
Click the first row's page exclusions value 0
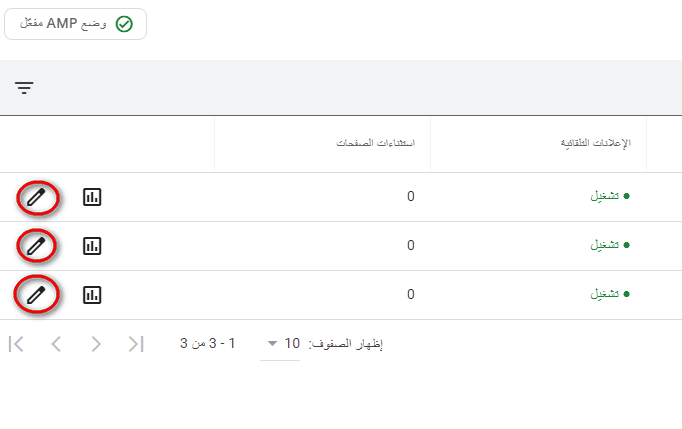410,197
